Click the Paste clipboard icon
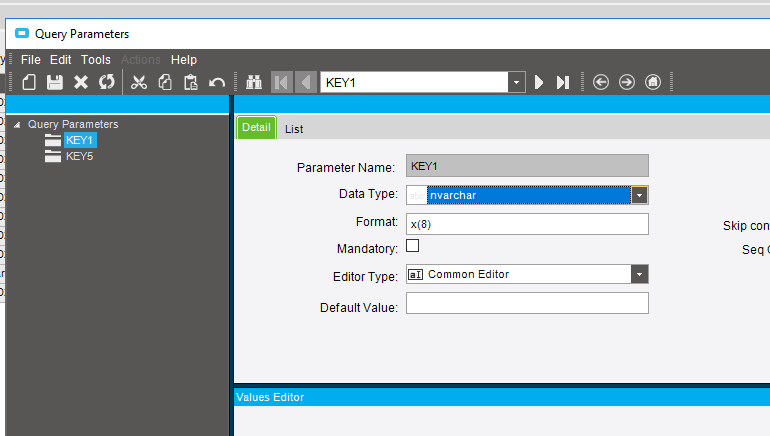The width and height of the screenshot is (770, 436). [x=191, y=82]
